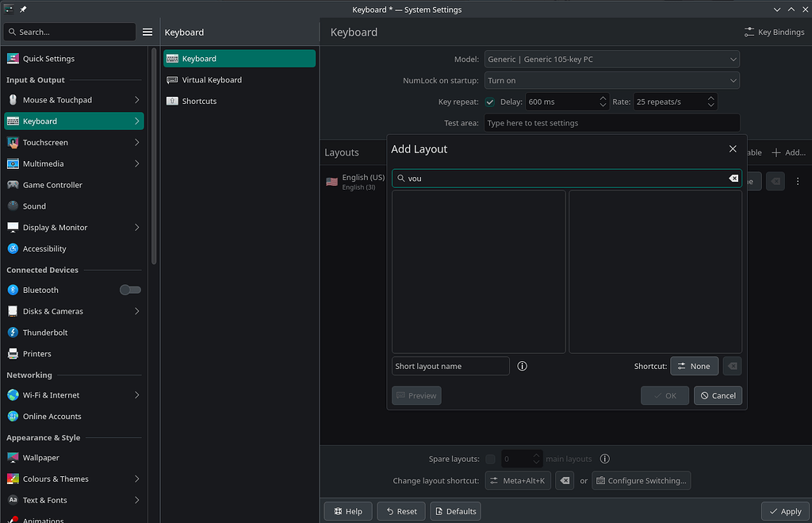Image resolution: width=812 pixels, height=523 pixels.
Task: Toggle the Bluetooth switch off
Action: coord(129,290)
